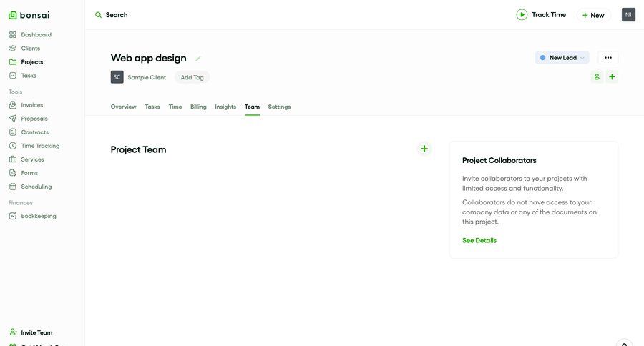Open the Dashboard icon in sidebar

13,35
